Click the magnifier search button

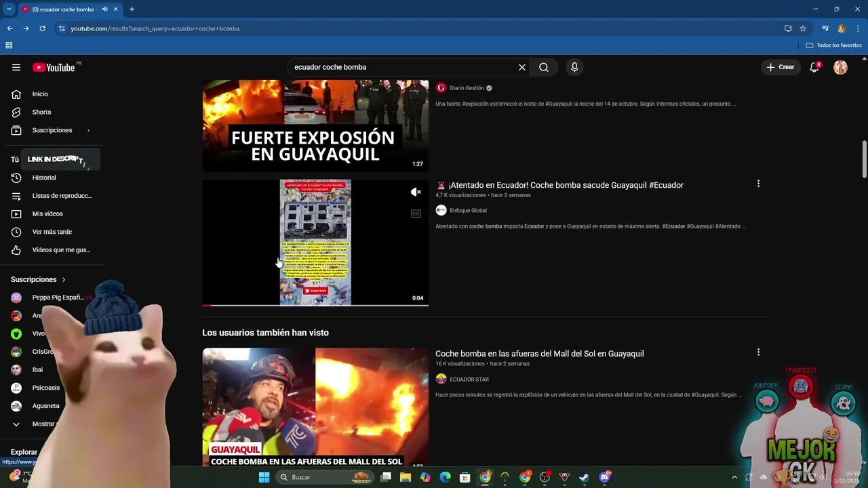tap(544, 67)
